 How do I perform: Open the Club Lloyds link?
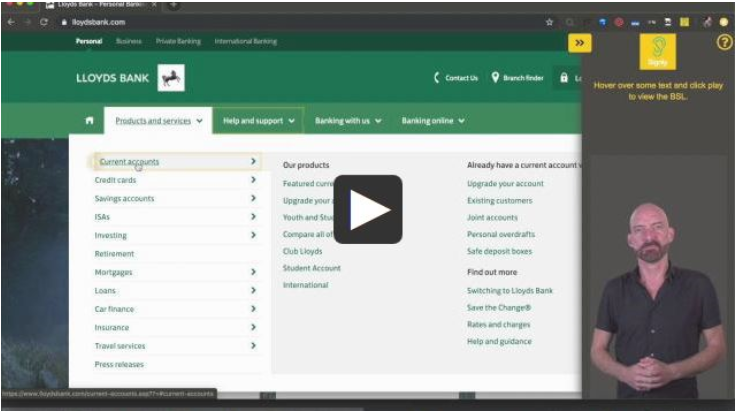(x=302, y=251)
